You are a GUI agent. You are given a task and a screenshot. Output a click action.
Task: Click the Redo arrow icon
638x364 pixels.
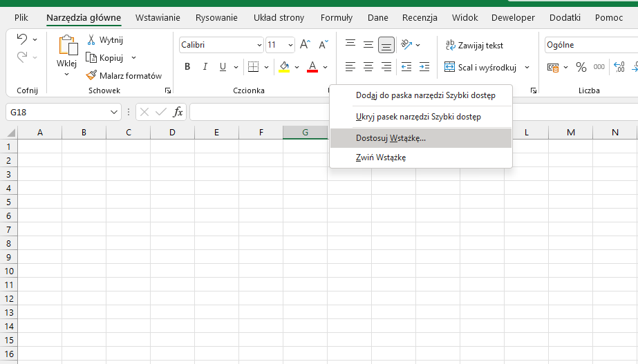pyautogui.click(x=22, y=57)
